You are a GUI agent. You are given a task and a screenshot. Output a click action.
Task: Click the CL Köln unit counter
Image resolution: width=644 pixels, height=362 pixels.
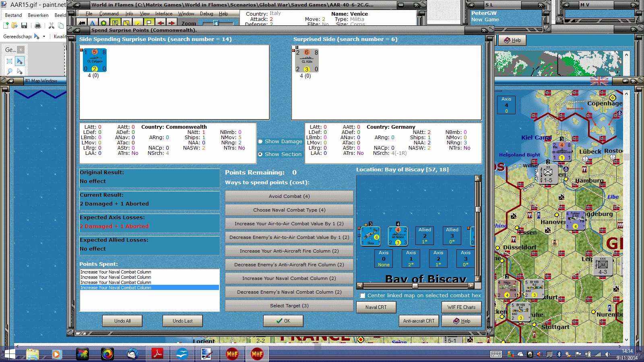click(307, 61)
